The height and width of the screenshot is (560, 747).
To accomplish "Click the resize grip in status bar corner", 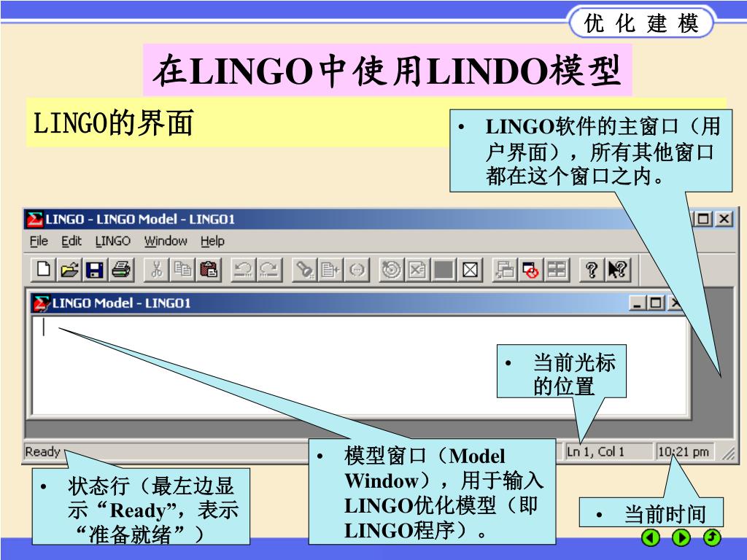I will pos(728,453).
